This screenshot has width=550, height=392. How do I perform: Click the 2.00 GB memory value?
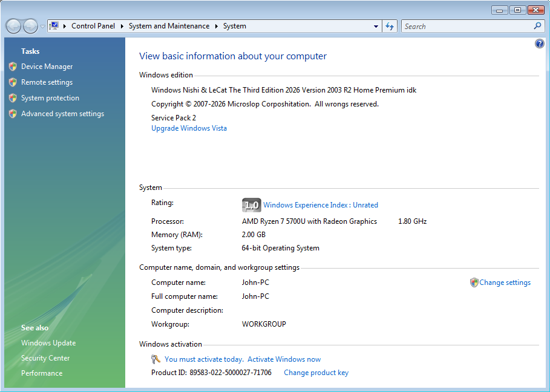(x=254, y=235)
